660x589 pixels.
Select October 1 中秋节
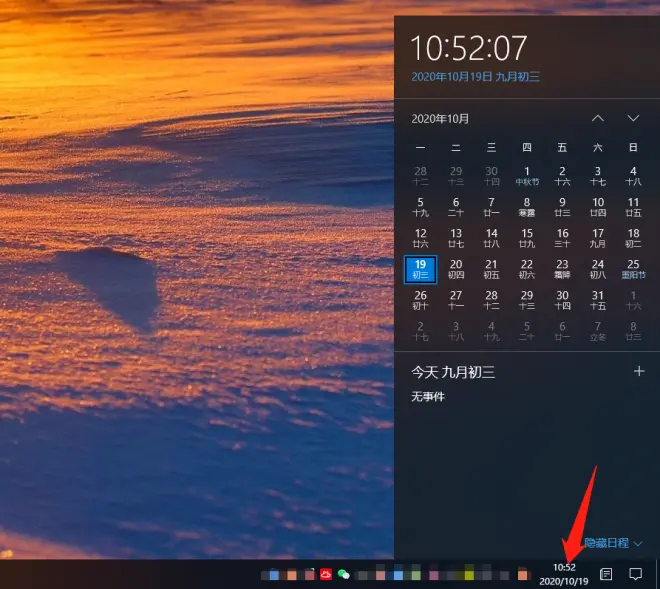click(527, 176)
